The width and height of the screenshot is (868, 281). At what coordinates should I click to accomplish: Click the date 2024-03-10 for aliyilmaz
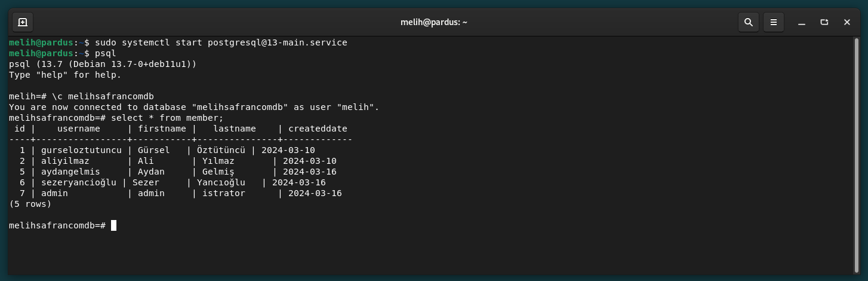click(x=310, y=161)
